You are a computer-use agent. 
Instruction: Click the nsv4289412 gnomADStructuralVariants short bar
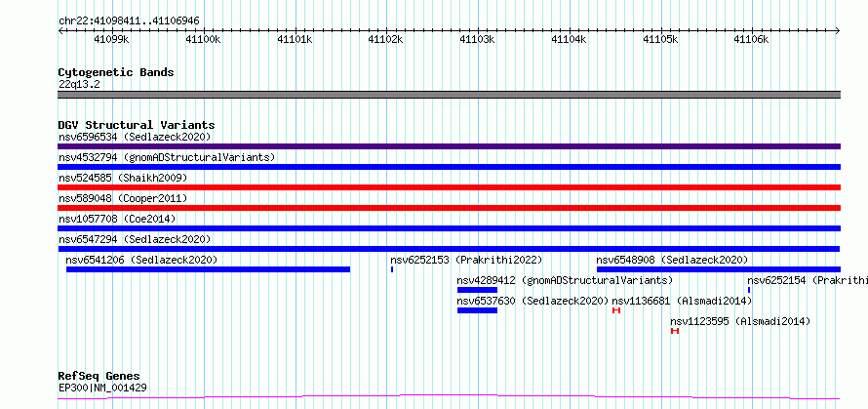(477, 290)
